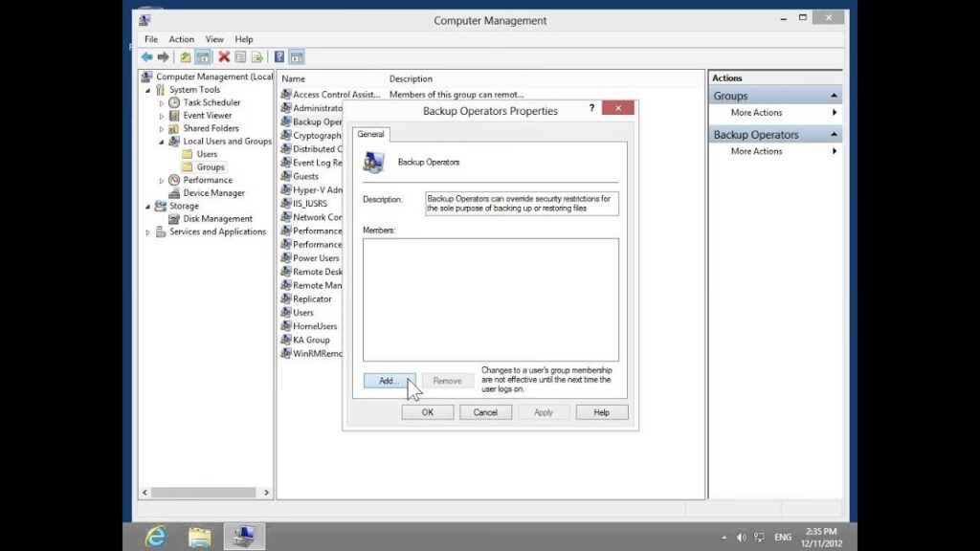Click the Description text field
The height and width of the screenshot is (551, 980).
pyautogui.click(x=522, y=203)
